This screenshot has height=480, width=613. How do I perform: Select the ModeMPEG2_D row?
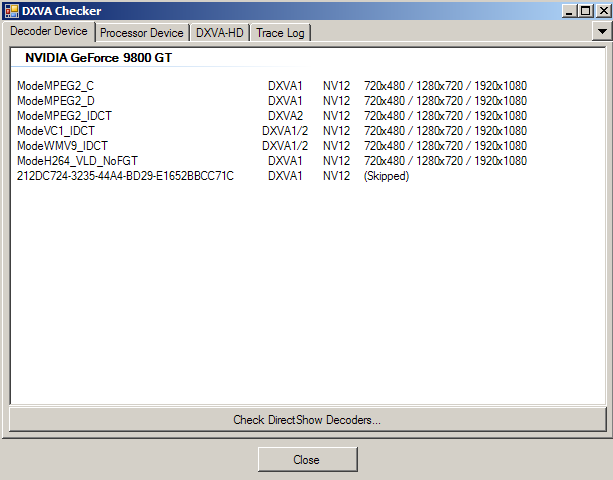pyautogui.click(x=272, y=101)
